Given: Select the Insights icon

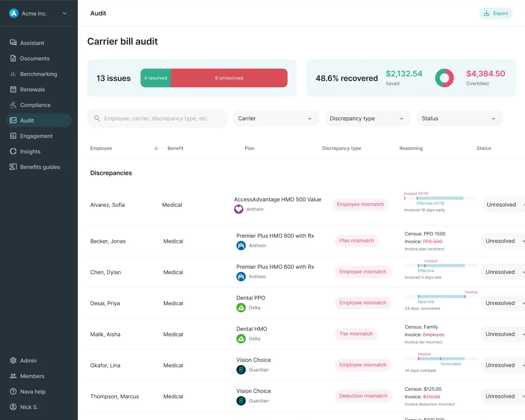Looking at the screenshot, I should coord(13,151).
